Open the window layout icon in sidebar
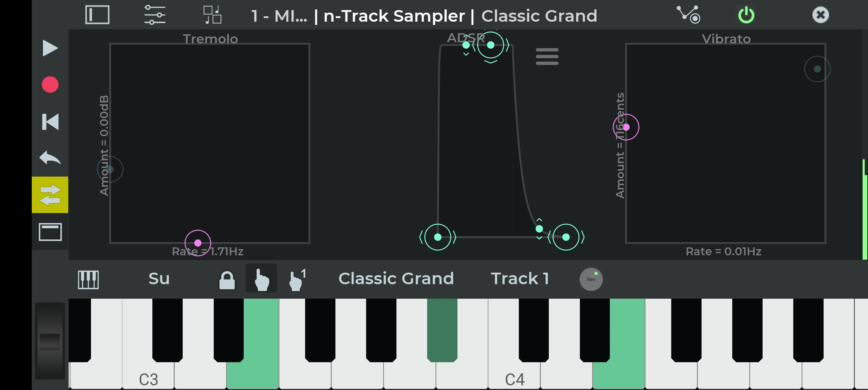Screen dimensions: 868x390 [50, 232]
